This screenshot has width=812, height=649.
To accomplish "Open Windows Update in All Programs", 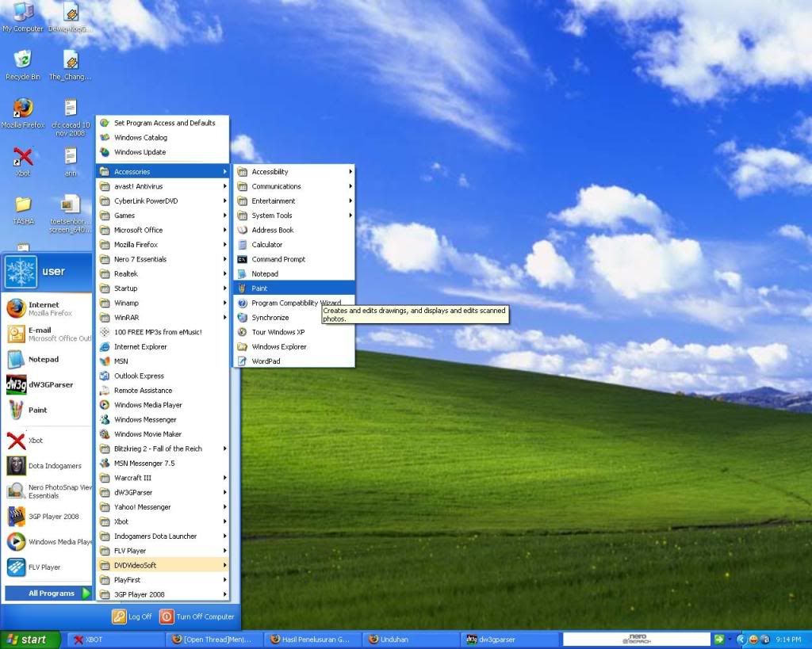I will point(140,152).
